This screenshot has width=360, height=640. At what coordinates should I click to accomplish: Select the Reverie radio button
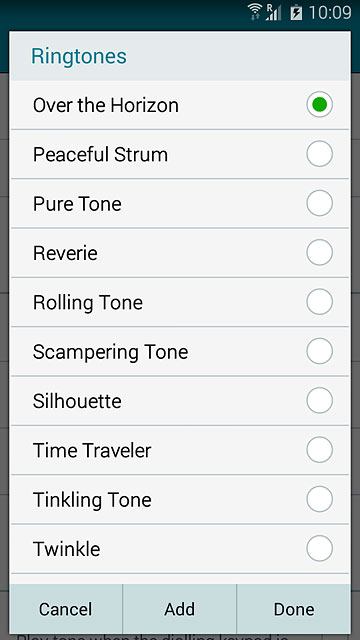[320, 253]
